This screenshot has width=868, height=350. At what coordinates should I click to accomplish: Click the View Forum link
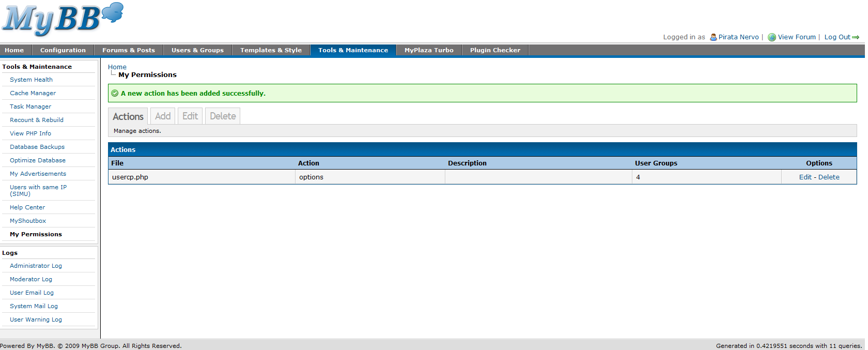797,37
